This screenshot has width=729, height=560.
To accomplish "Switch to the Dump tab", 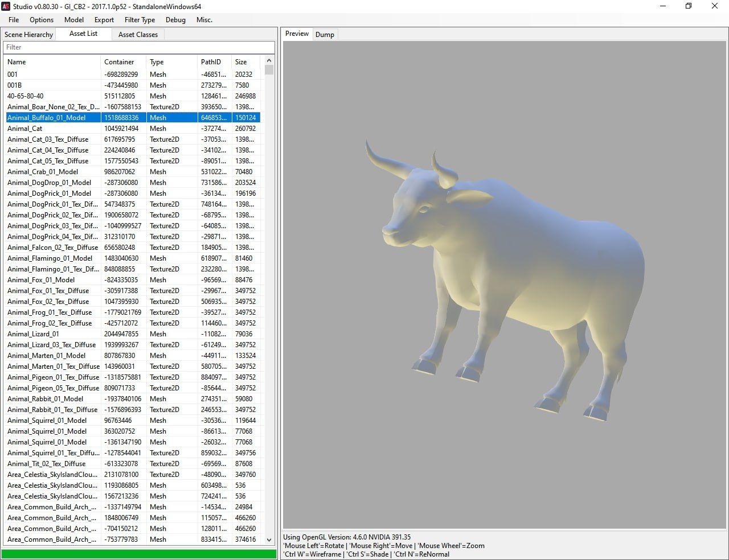I will coord(325,35).
